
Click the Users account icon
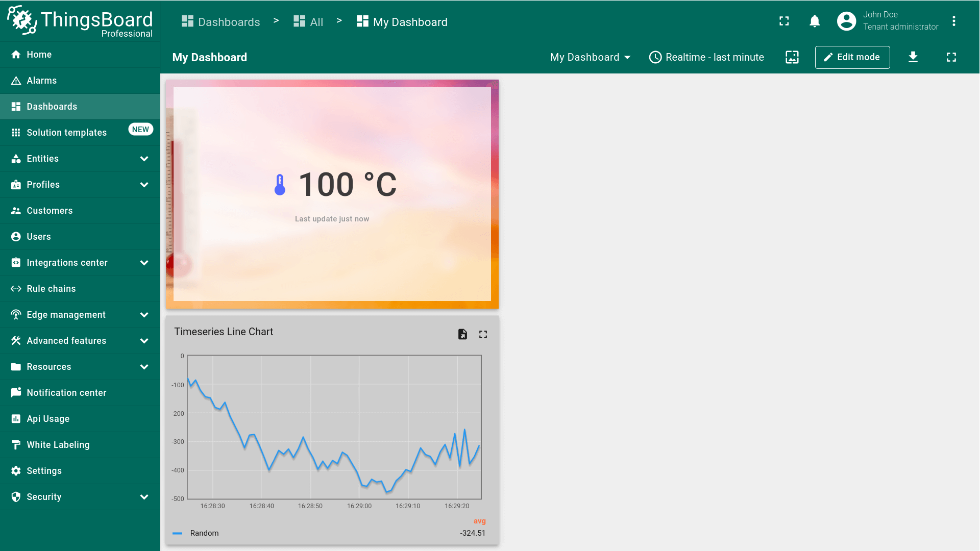coord(16,237)
